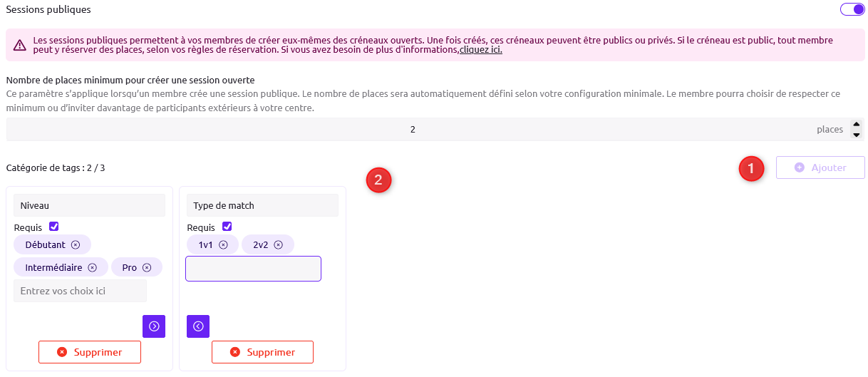868x377 pixels.
Task: Remove the 2v2 tag
Action: [x=279, y=244]
